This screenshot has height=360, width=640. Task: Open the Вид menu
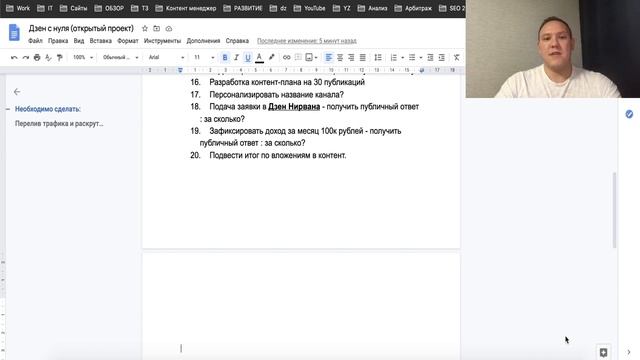click(x=79, y=41)
